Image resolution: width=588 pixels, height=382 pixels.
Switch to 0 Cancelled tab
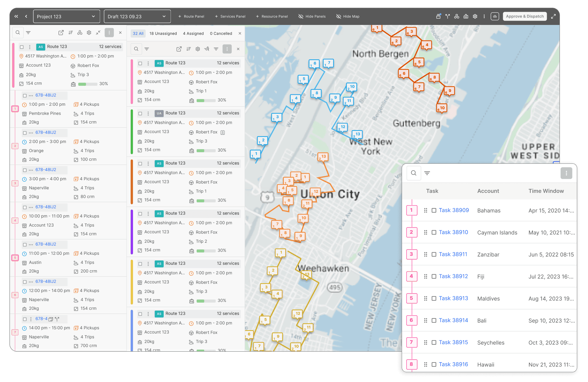click(x=221, y=34)
